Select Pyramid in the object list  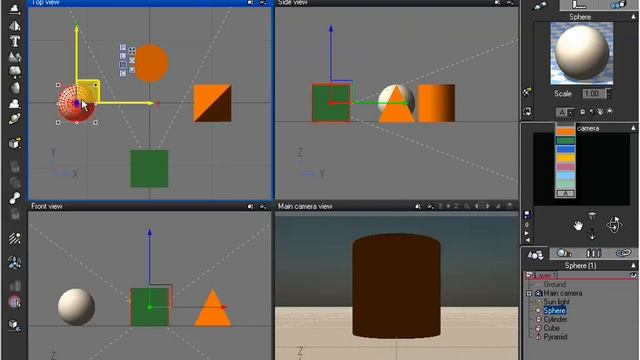556,337
